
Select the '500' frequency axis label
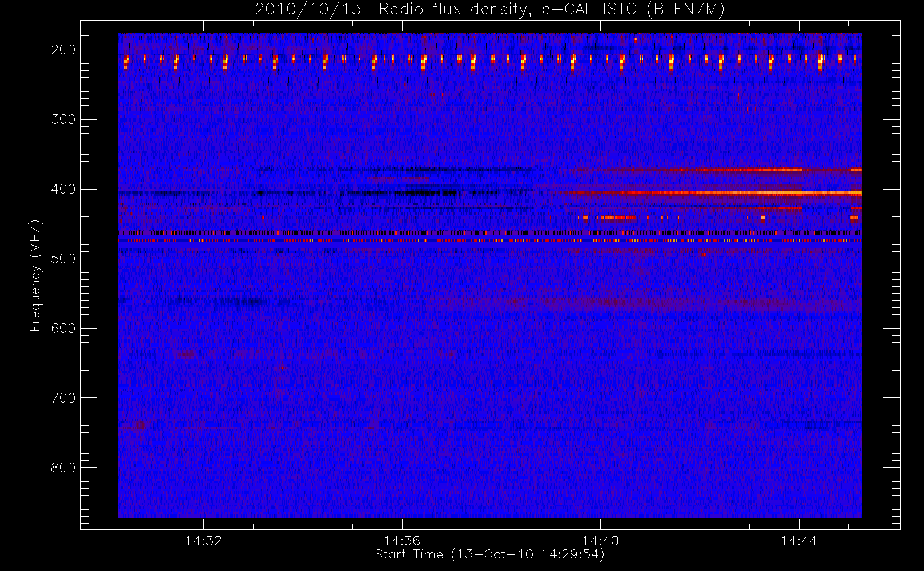63,259
